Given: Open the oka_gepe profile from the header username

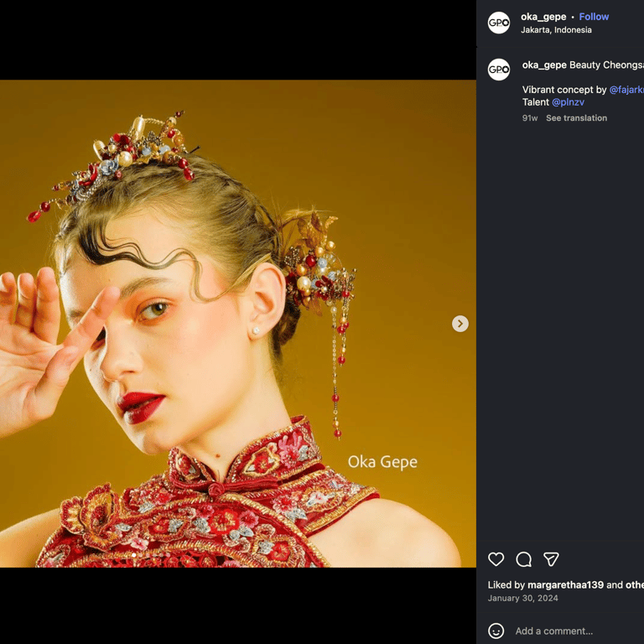Looking at the screenshot, I should 543,17.
